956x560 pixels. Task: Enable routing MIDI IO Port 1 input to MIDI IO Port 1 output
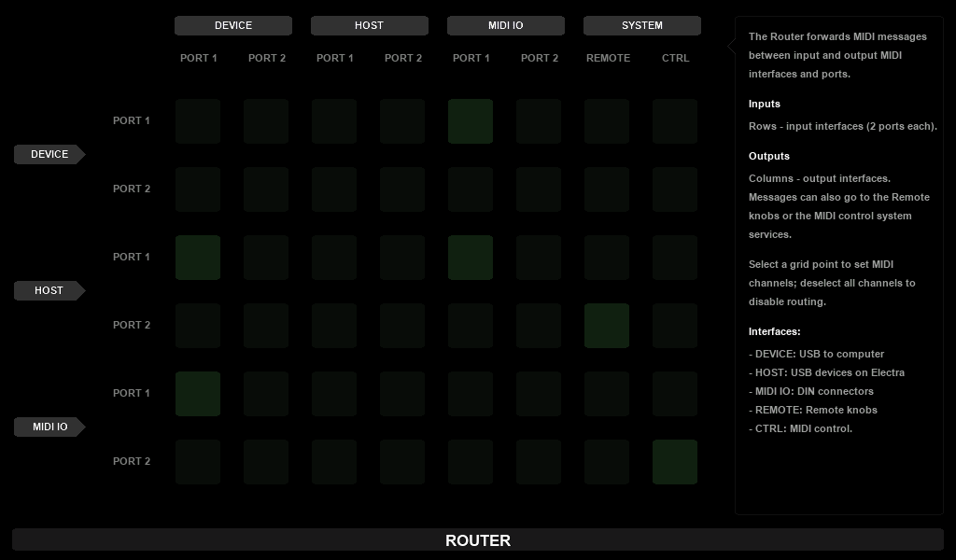coord(471,394)
